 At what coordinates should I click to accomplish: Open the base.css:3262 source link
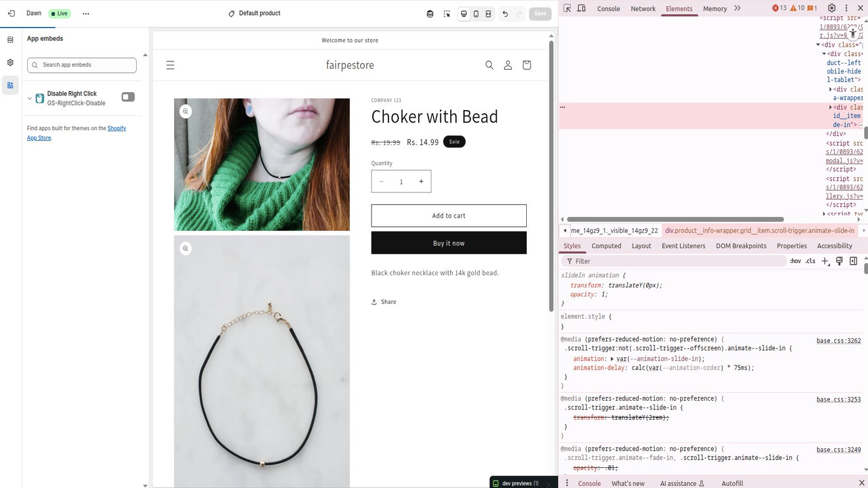click(x=839, y=341)
